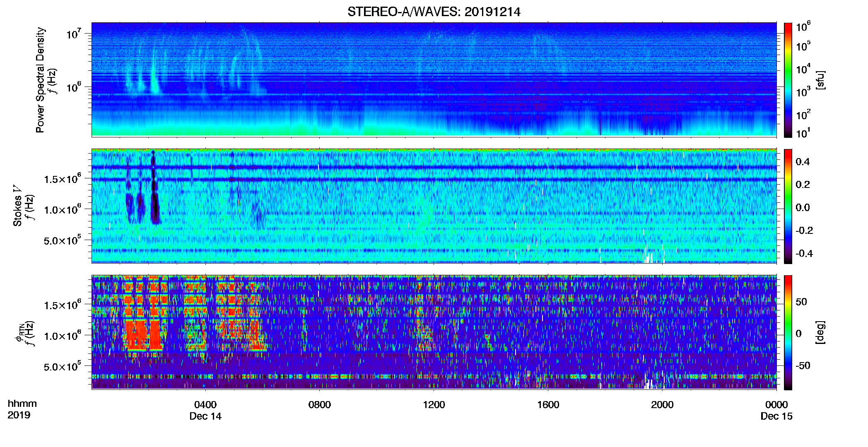Select the φRTN axis label on the bottom panel
This screenshot has width=868, height=447.
19,333
